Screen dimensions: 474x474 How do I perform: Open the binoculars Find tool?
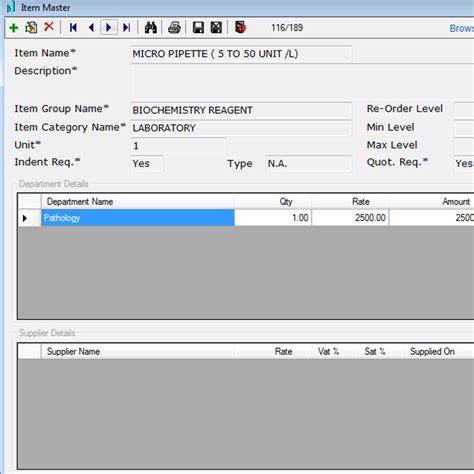pos(151,28)
